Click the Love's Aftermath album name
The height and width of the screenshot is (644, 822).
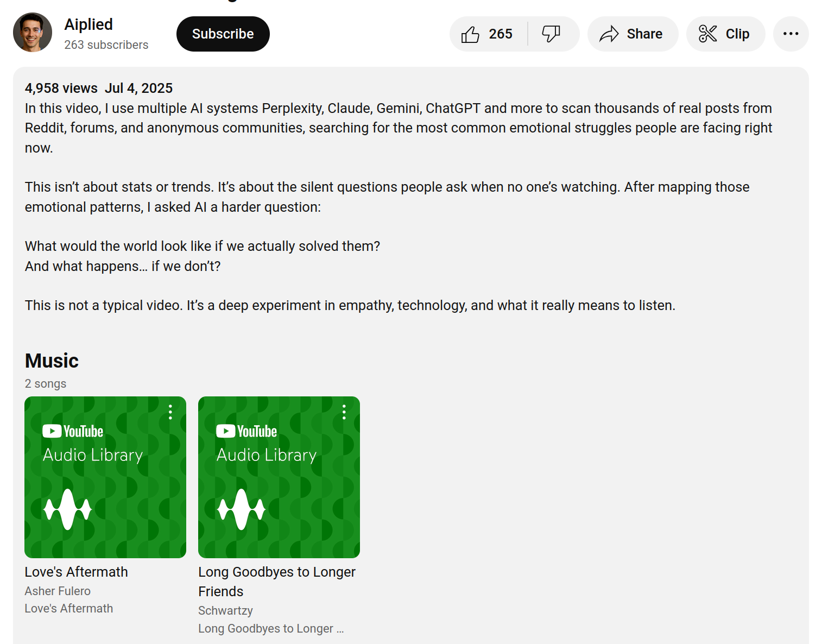click(x=69, y=608)
